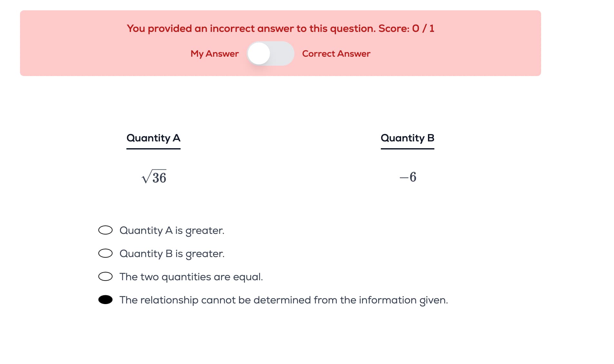
Task: Click the "You provided an incorrect answer" message
Action: tap(251, 28)
